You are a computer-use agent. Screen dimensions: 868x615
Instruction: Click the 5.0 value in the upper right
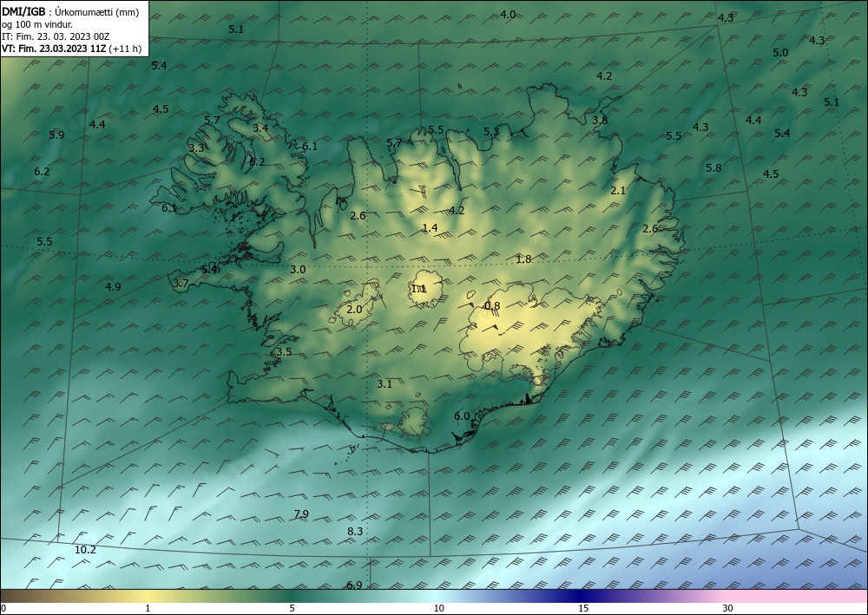[780, 53]
